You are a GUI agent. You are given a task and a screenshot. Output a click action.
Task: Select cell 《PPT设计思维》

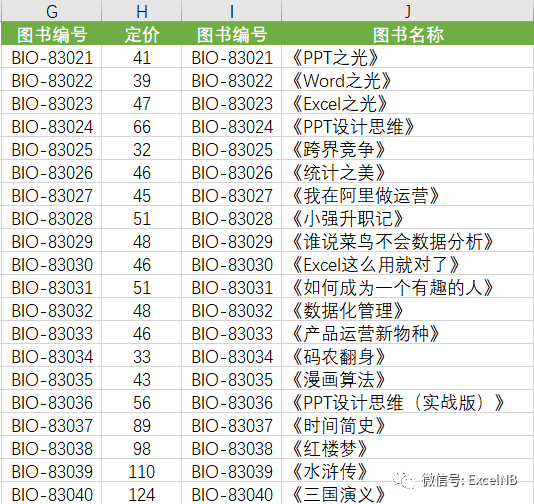coord(408,126)
